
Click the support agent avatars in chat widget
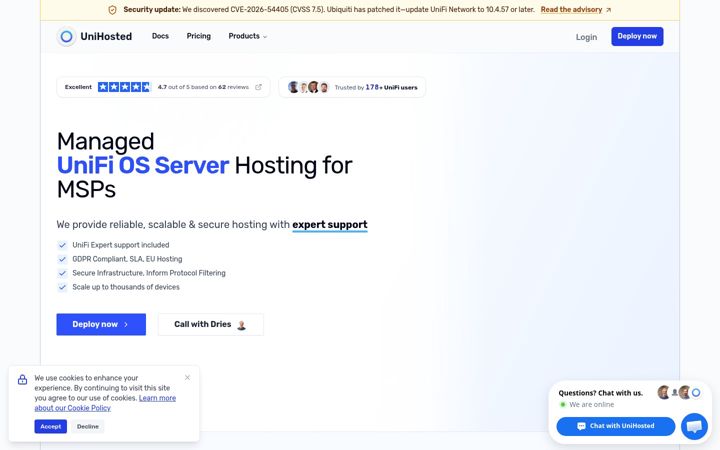(679, 393)
